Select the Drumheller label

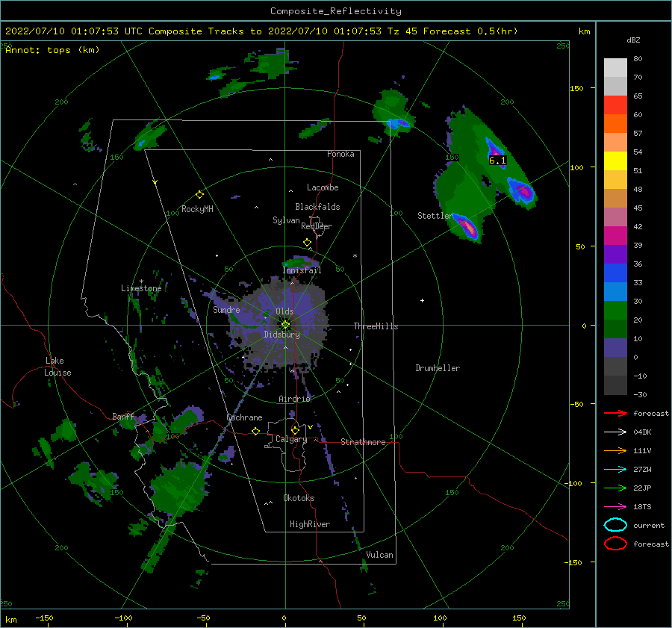coord(438,368)
